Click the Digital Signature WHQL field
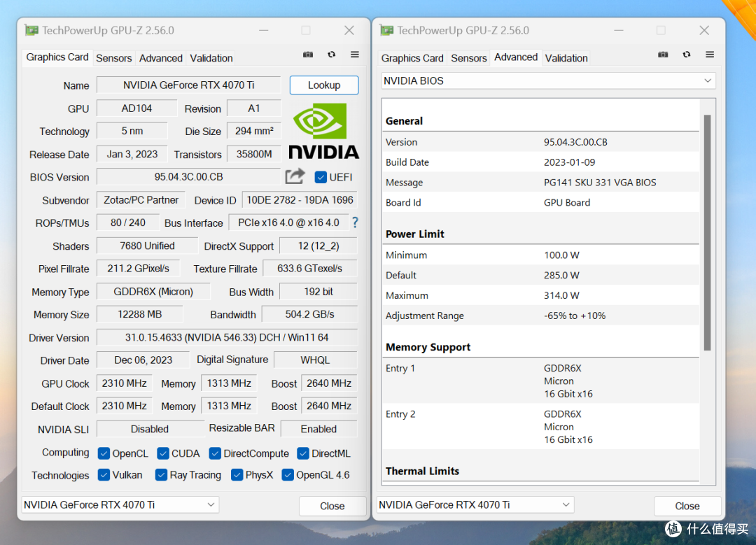 click(x=315, y=360)
